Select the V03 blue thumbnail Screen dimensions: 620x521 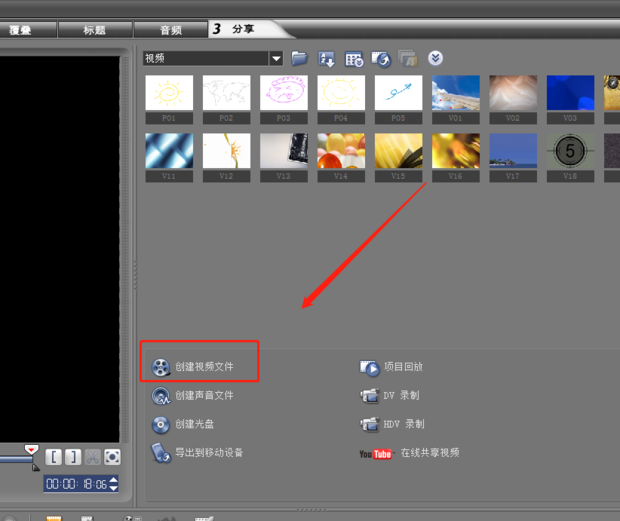pyautogui.click(x=571, y=93)
